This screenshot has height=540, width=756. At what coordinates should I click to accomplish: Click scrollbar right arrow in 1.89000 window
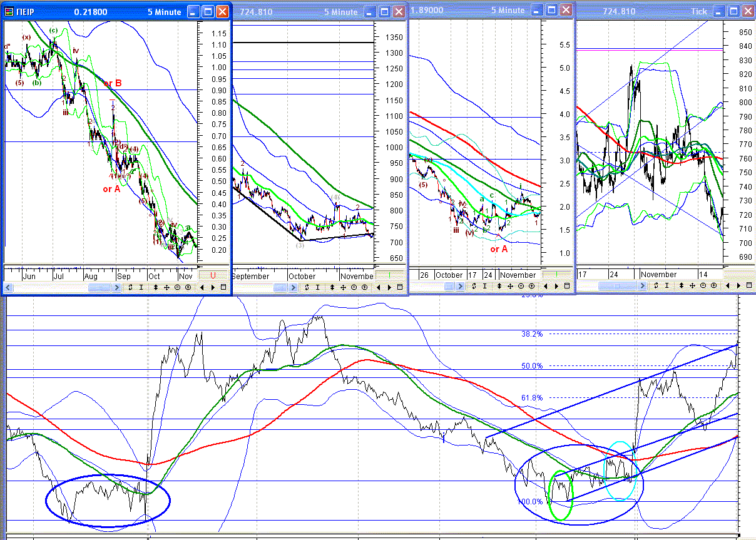point(460,287)
